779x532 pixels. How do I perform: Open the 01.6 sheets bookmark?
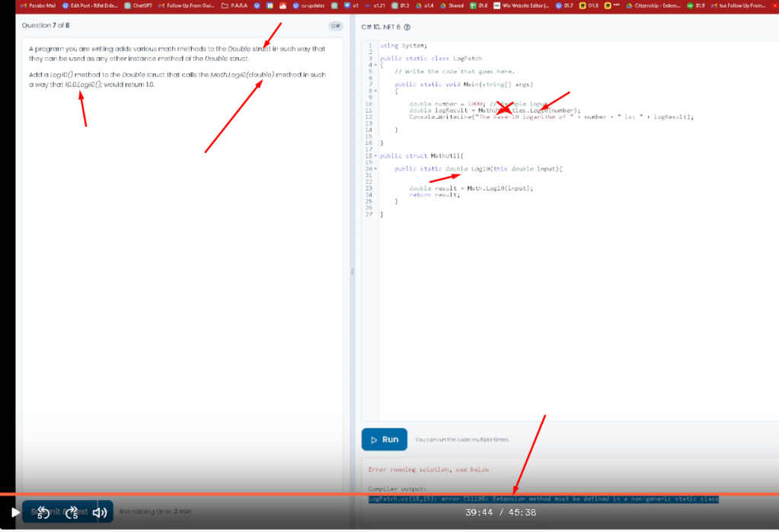(x=479, y=5)
